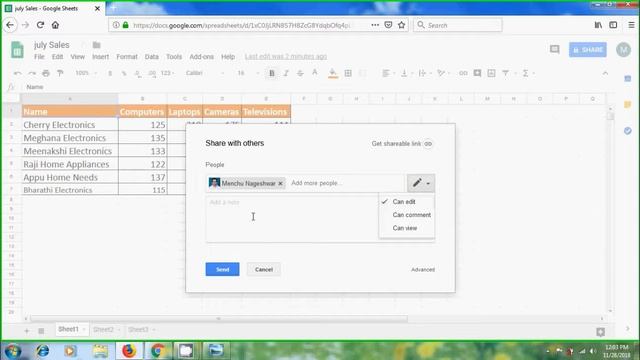Click the Last edit link
The height and width of the screenshot is (360, 640).
tap(286, 57)
